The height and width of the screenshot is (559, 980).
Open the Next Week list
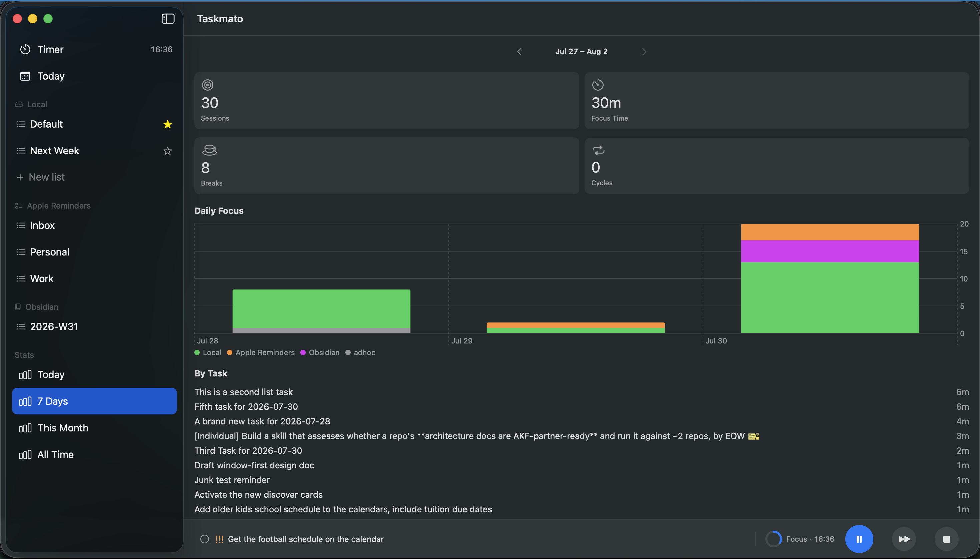coord(95,151)
